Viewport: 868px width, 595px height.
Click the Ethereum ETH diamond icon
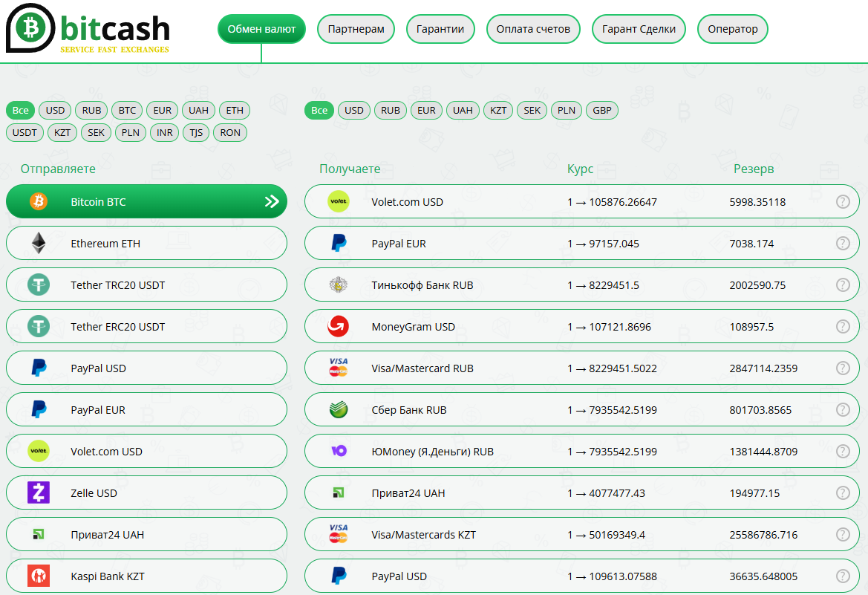[38, 243]
